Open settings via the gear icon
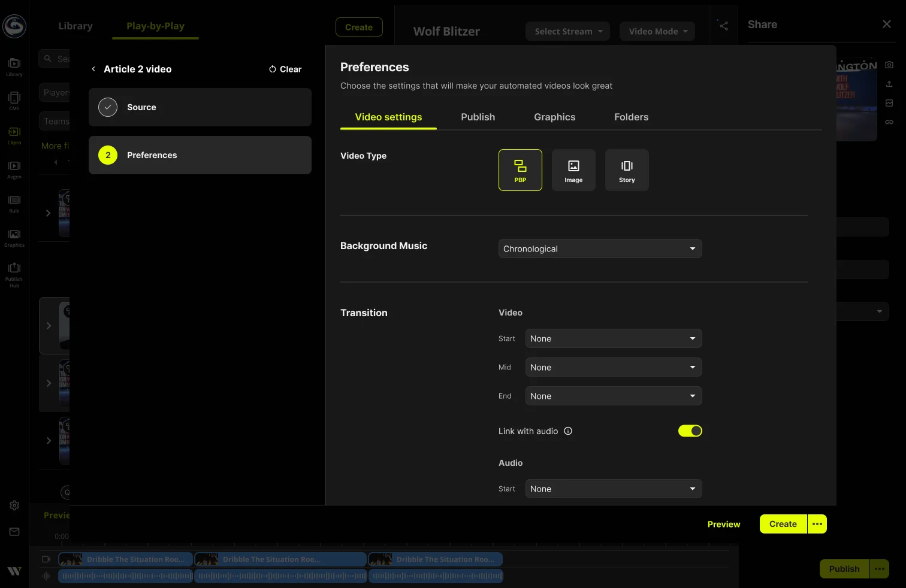 point(14,505)
